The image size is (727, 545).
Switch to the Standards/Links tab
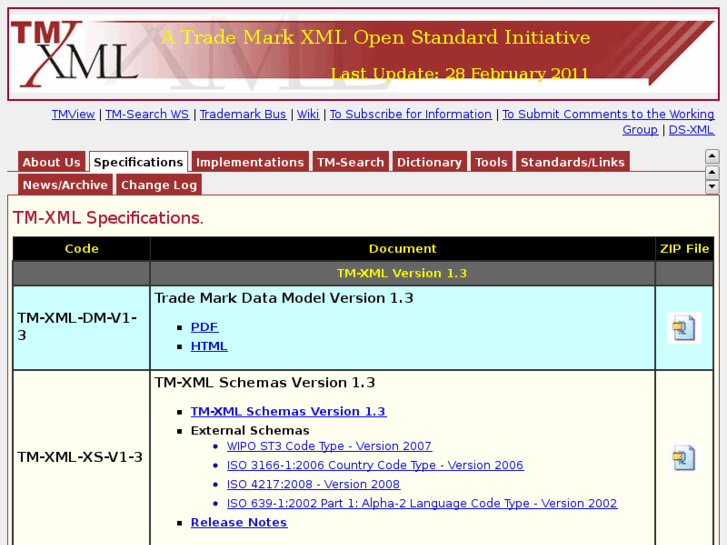point(573,162)
